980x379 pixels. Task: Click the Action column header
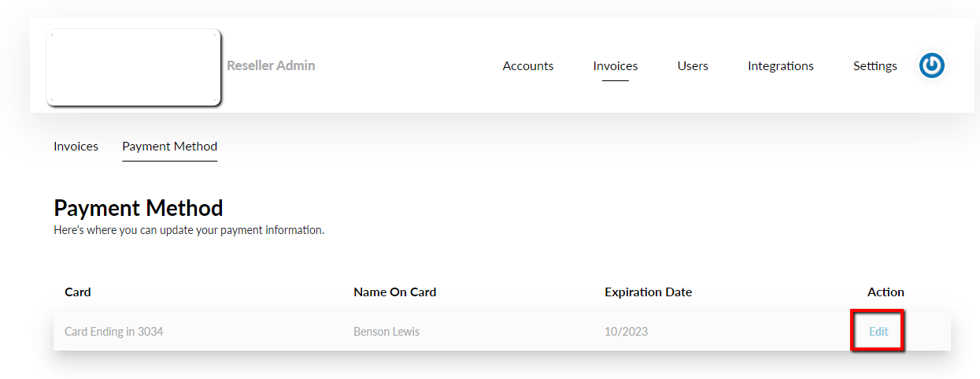[x=886, y=292]
